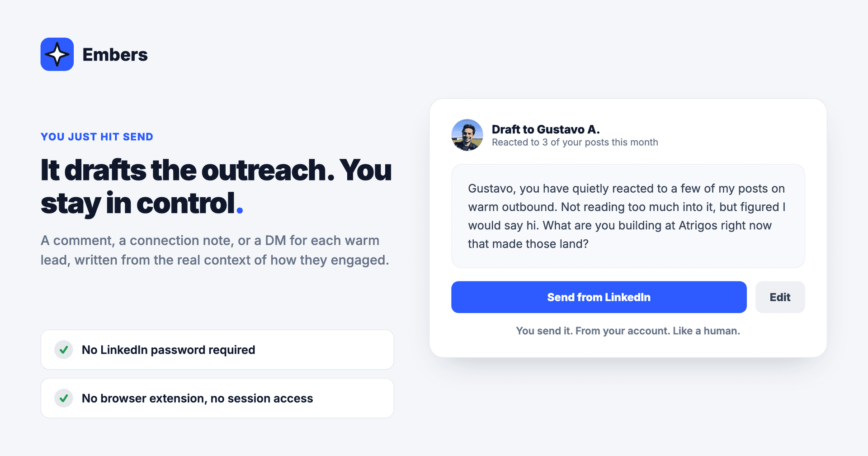Click the Embers brand name text

coord(115,55)
